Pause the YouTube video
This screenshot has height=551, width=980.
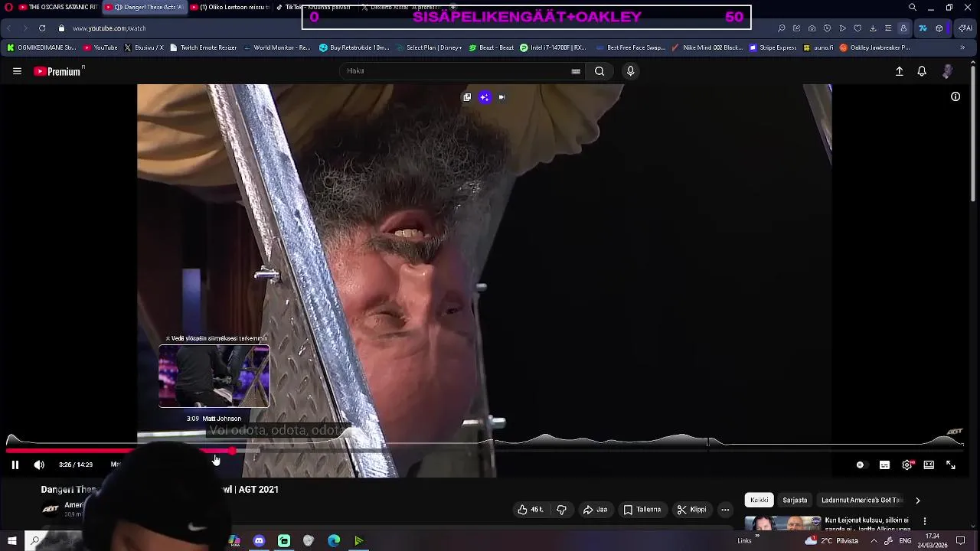[15, 465]
